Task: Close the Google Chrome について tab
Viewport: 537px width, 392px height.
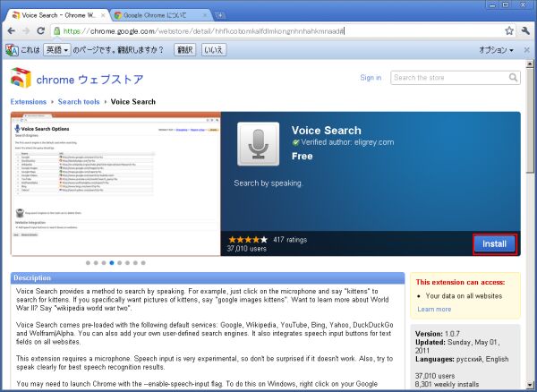Action: pyautogui.click(x=205, y=15)
